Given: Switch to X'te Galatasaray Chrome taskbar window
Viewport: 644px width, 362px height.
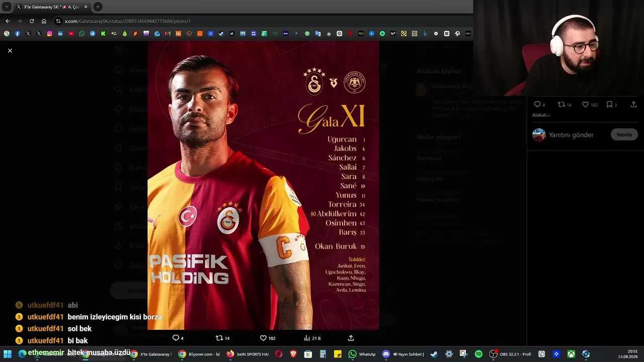Looking at the screenshot, I should coord(152,354).
